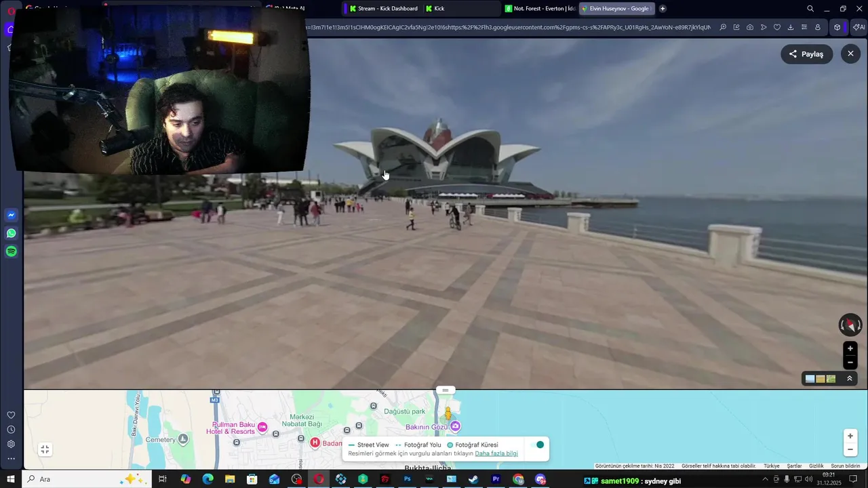Open sidebar history clock icon

[11, 430]
